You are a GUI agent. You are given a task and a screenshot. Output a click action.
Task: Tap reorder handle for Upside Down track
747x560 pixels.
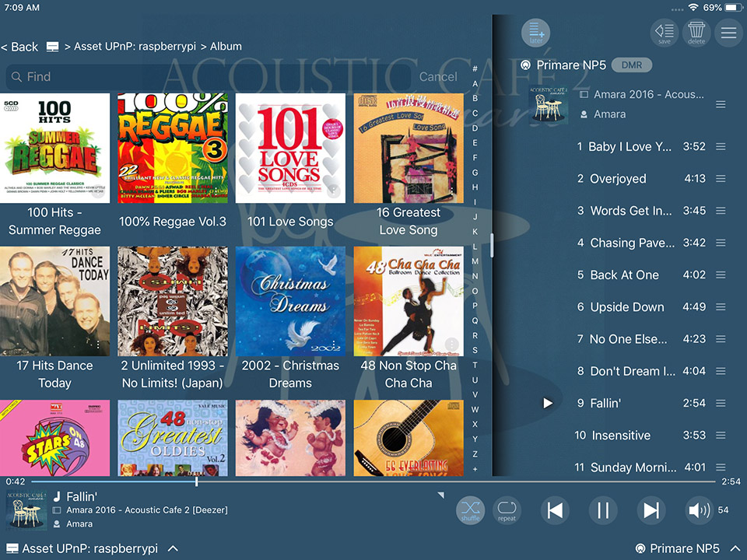tap(721, 307)
